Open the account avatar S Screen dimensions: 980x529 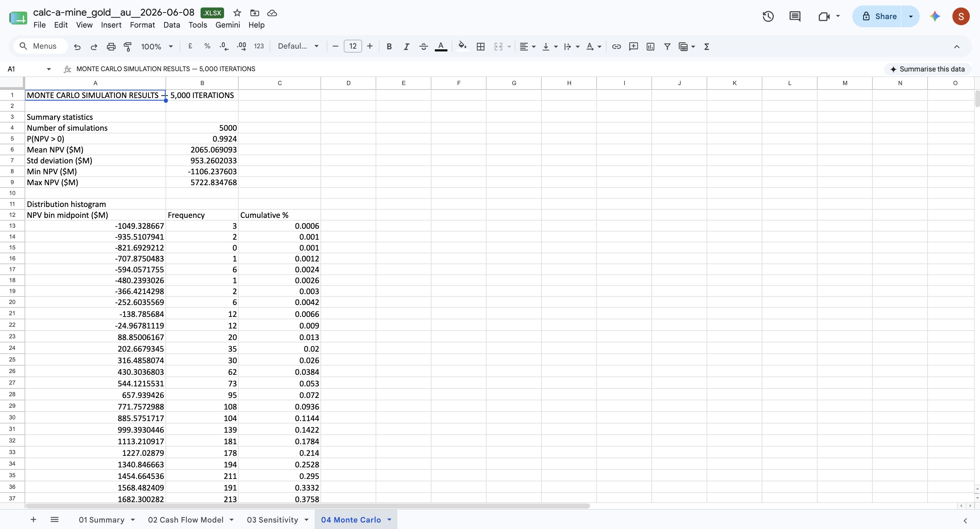point(961,16)
